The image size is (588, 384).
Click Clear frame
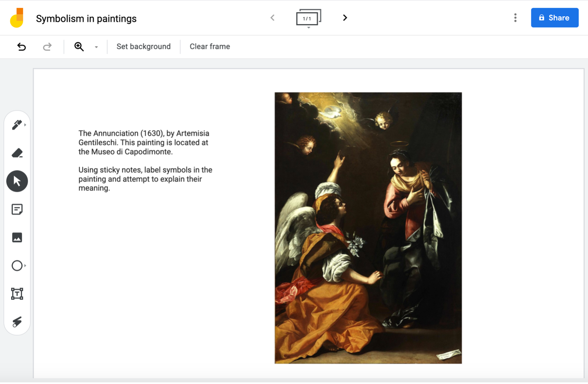pyautogui.click(x=210, y=46)
